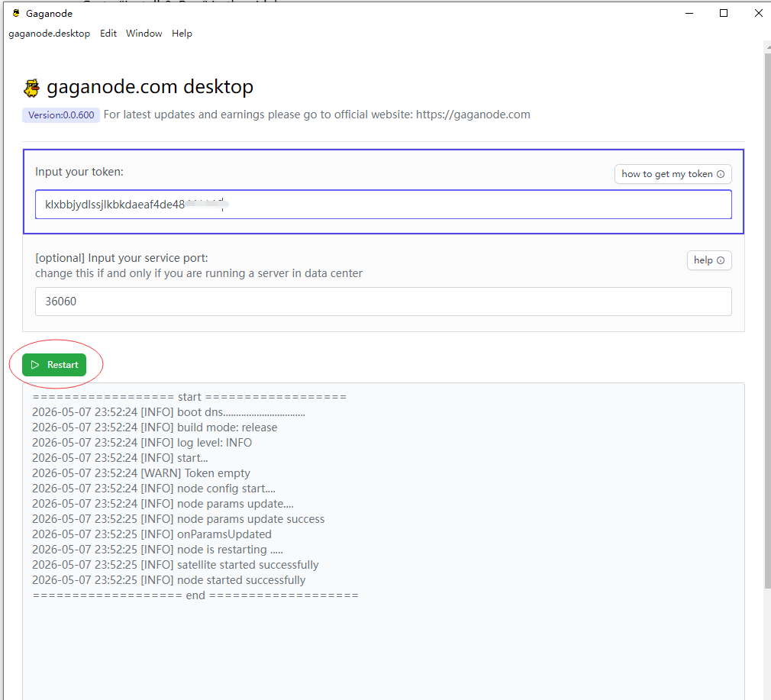Click the '[optional] Input your service port:' label
This screenshot has height=700, width=771.
pyautogui.click(x=121, y=258)
